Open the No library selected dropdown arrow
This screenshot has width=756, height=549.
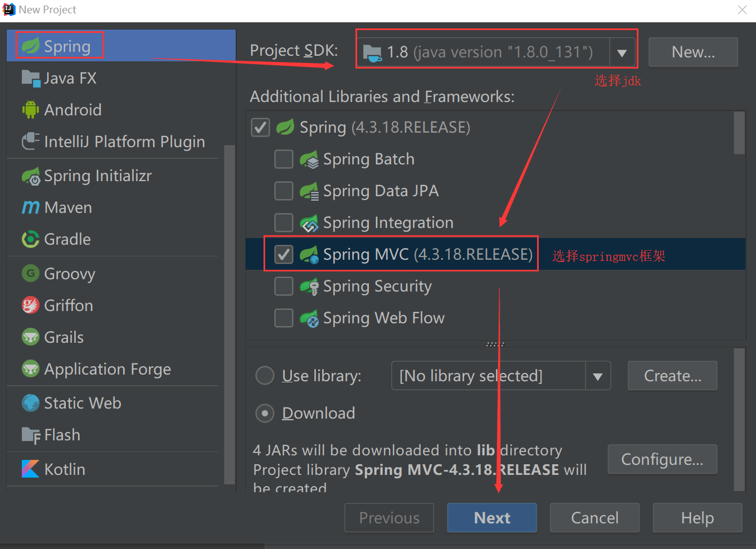tap(598, 376)
